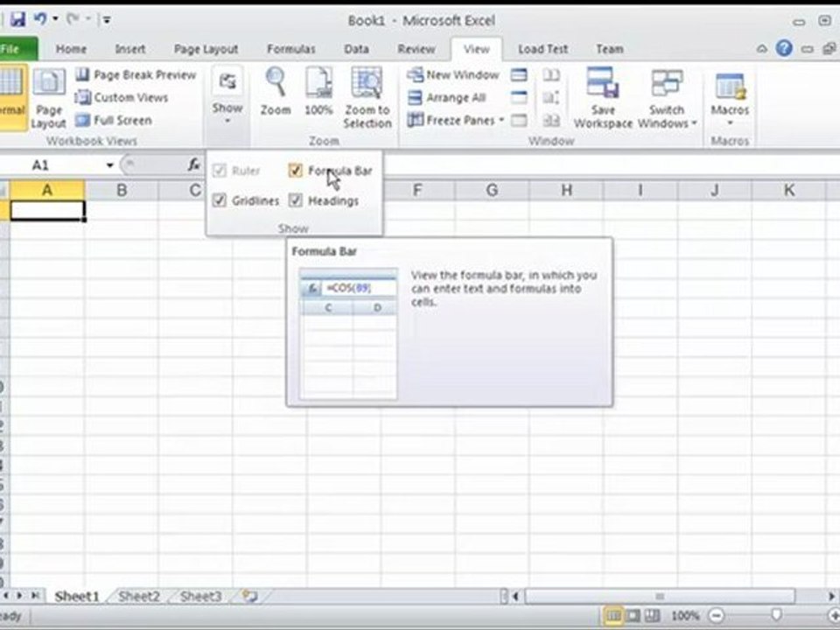The image size is (840, 630).
Task: Click the Name Box showing A1
Action: click(x=52, y=165)
